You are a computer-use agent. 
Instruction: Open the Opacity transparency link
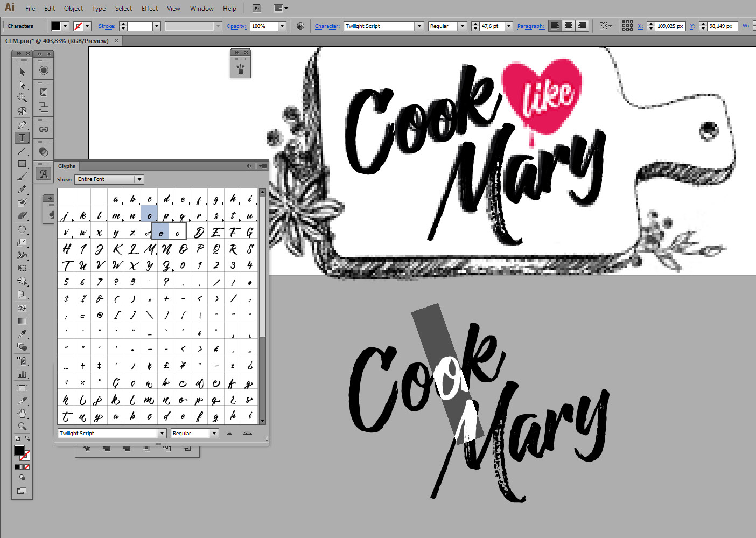236,26
